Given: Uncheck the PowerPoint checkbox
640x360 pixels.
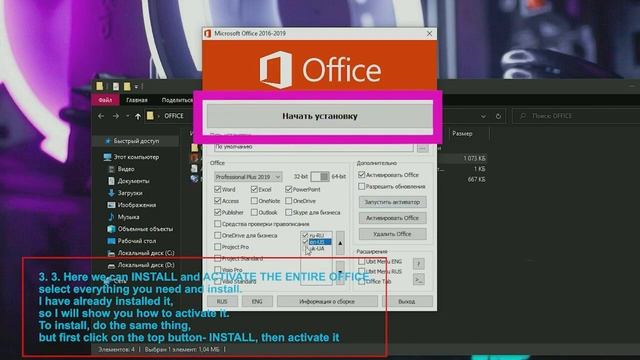Looking at the screenshot, I should click(289, 189).
